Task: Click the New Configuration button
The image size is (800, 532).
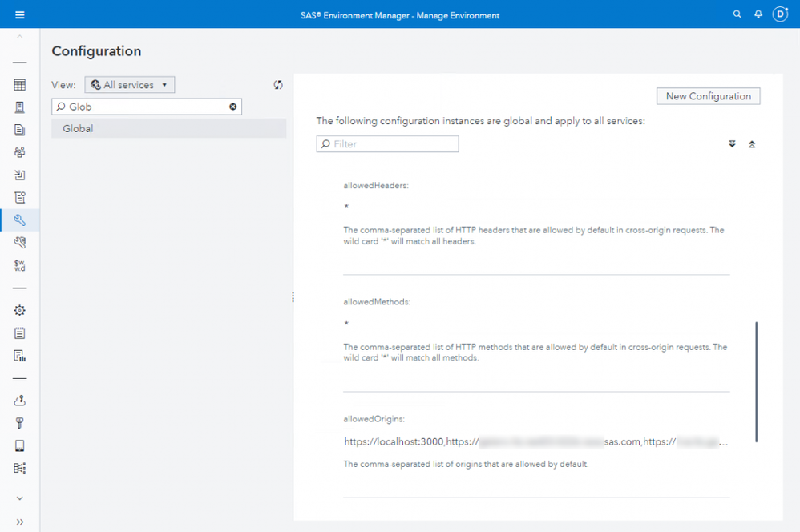Action: tap(708, 96)
